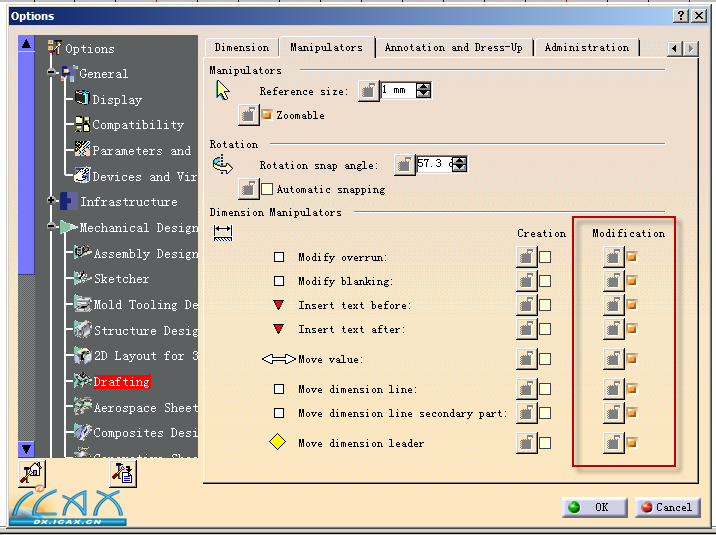Click the lock icon beside Reference size
This screenshot has width=716, height=535.
(x=368, y=90)
